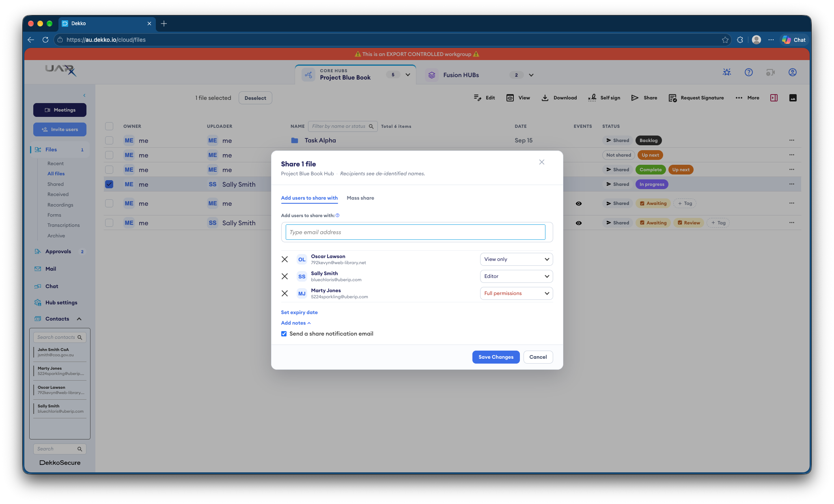Switch to the Mass share tab
The width and height of the screenshot is (834, 504).
[360, 198]
